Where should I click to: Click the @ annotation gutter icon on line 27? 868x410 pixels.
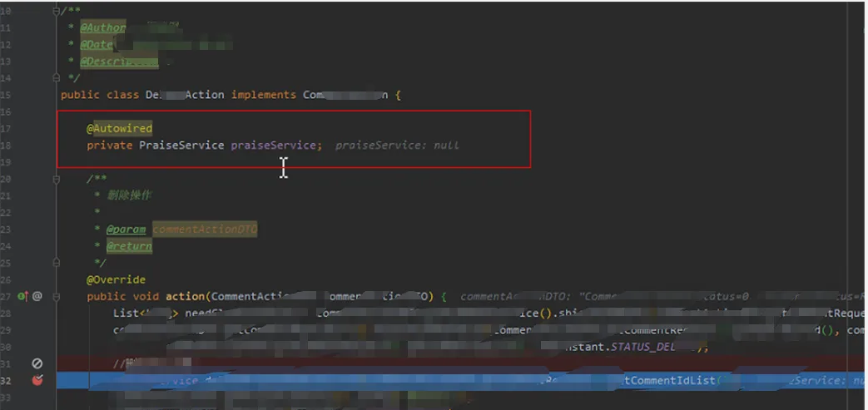click(37, 297)
